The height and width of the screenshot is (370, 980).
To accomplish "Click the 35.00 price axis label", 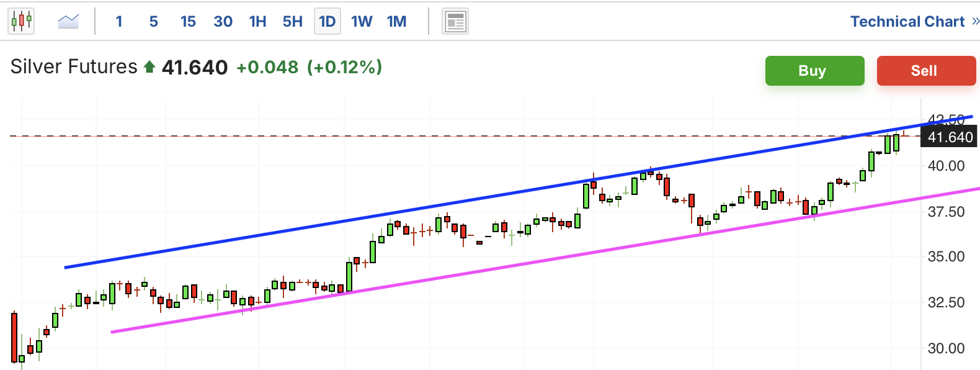I will click(946, 256).
